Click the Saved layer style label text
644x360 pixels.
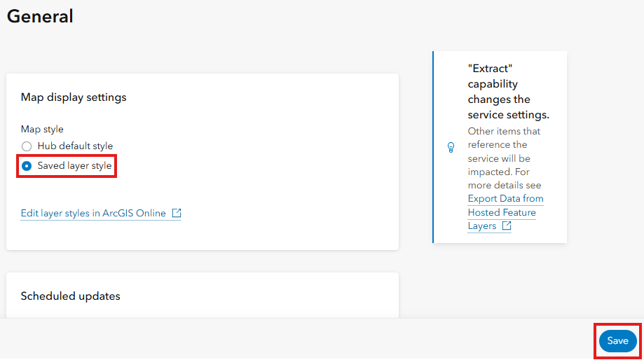pyautogui.click(x=74, y=166)
